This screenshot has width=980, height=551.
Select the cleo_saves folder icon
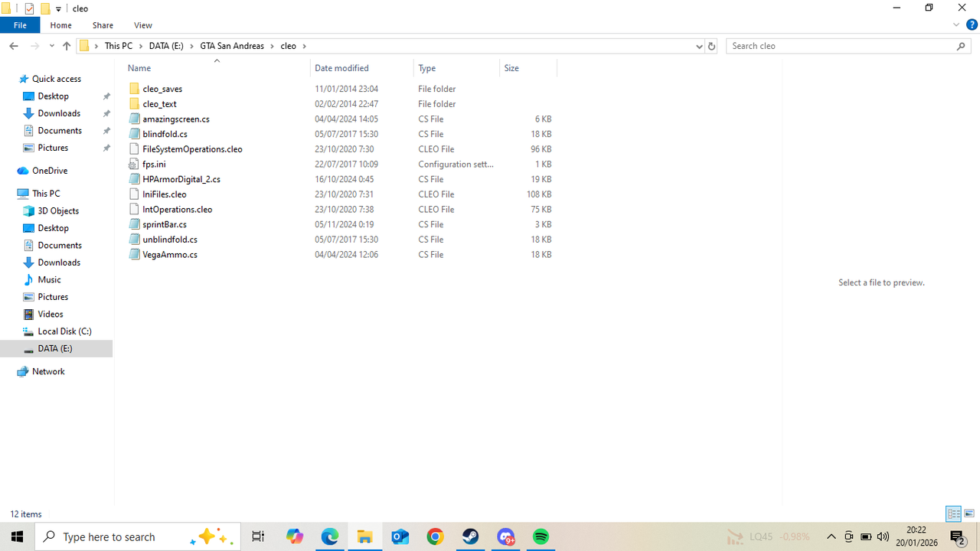135,89
